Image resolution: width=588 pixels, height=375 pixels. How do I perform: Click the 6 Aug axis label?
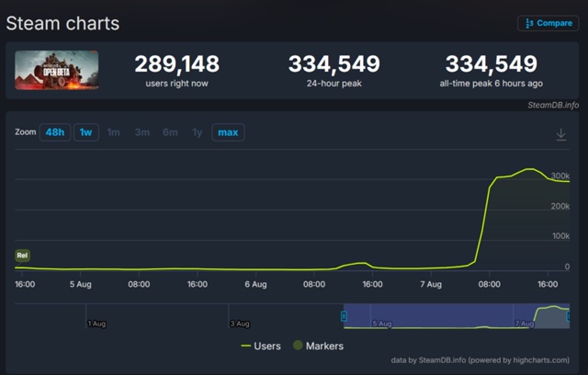pos(255,284)
